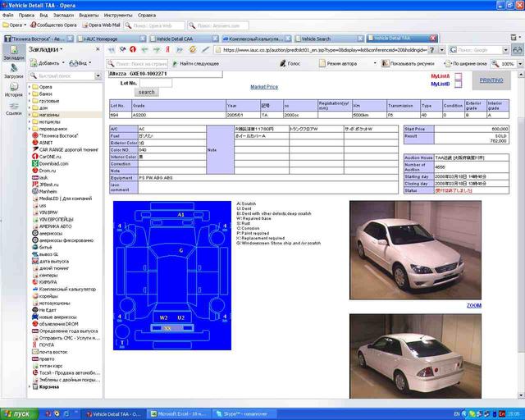Click the Добавить bookmark icon

pyautogui.click(x=34, y=62)
